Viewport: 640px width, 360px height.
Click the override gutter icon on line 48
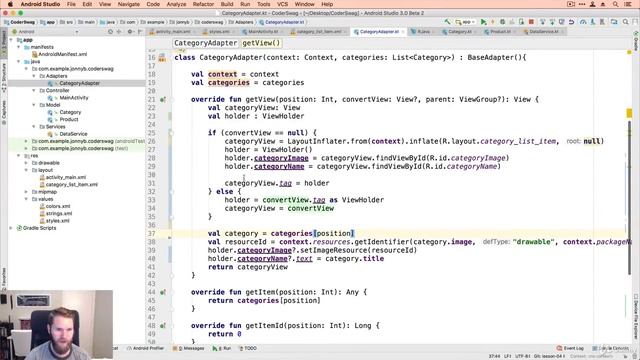tap(162, 326)
